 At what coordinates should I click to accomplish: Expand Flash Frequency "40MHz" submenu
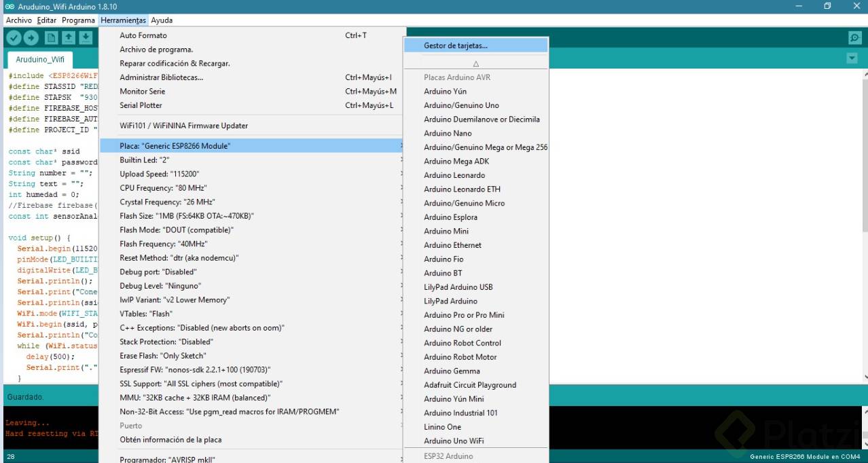pyautogui.click(x=252, y=244)
